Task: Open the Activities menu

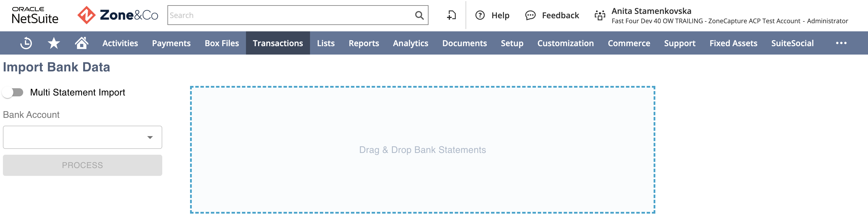Action: click(120, 43)
